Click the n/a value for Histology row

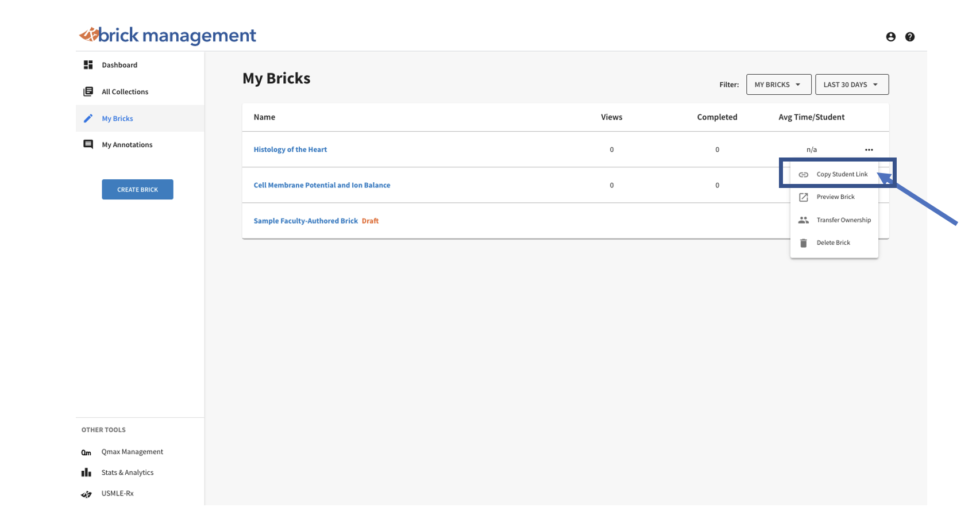pos(811,149)
